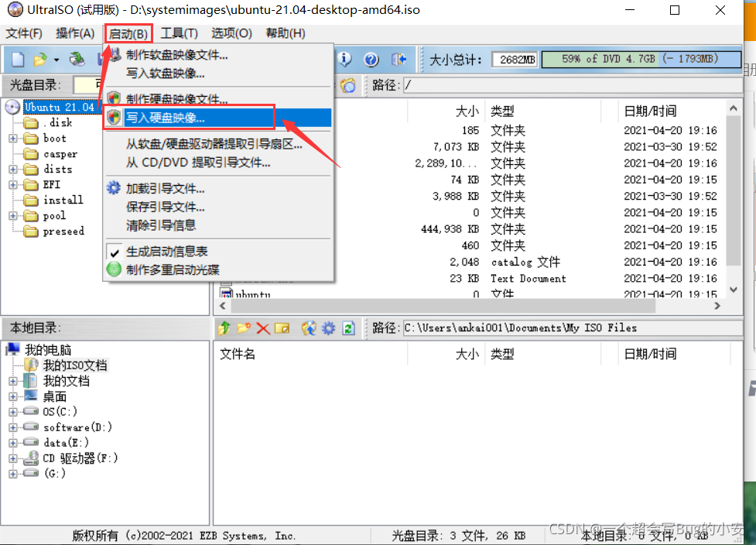This screenshot has width=756, height=545.
Task: Click the disc properties icon beside upper 路径
Action: pyautogui.click(x=348, y=85)
